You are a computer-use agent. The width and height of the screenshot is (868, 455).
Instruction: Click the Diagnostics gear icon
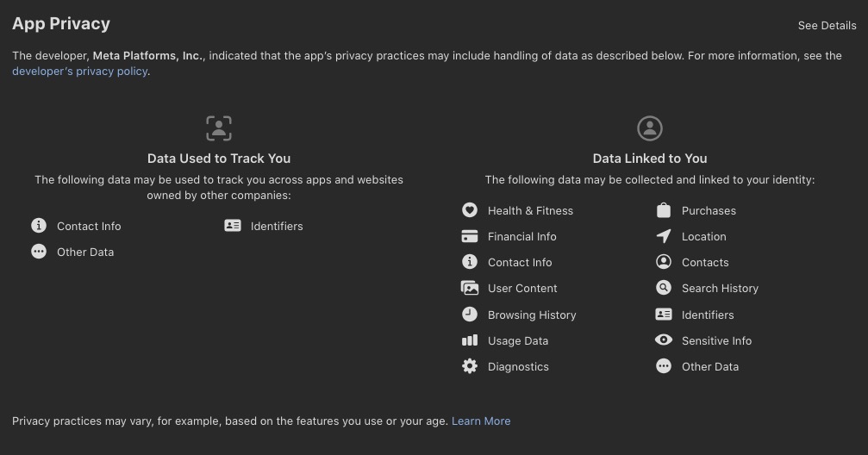(x=470, y=366)
